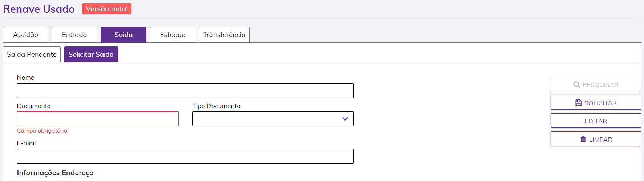This screenshot has width=644, height=181.
Task: Click the Campo obrigatório! error message
Action: 43,131
